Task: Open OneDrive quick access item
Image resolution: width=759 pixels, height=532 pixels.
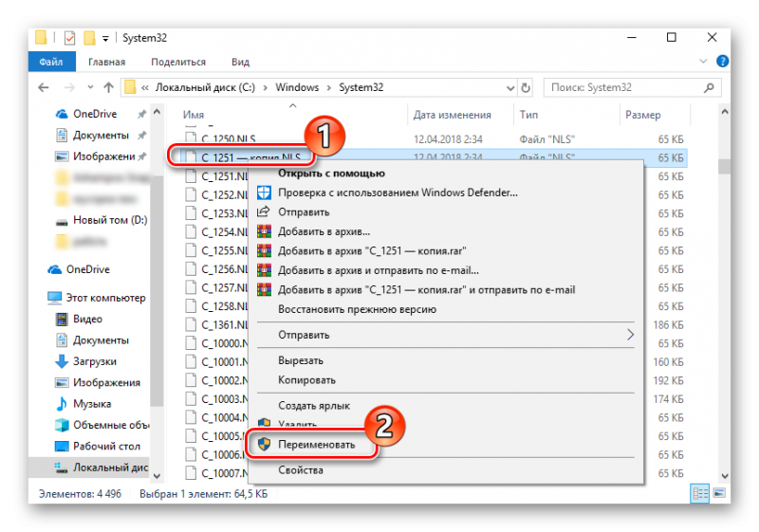Action: (x=95, y=114)
